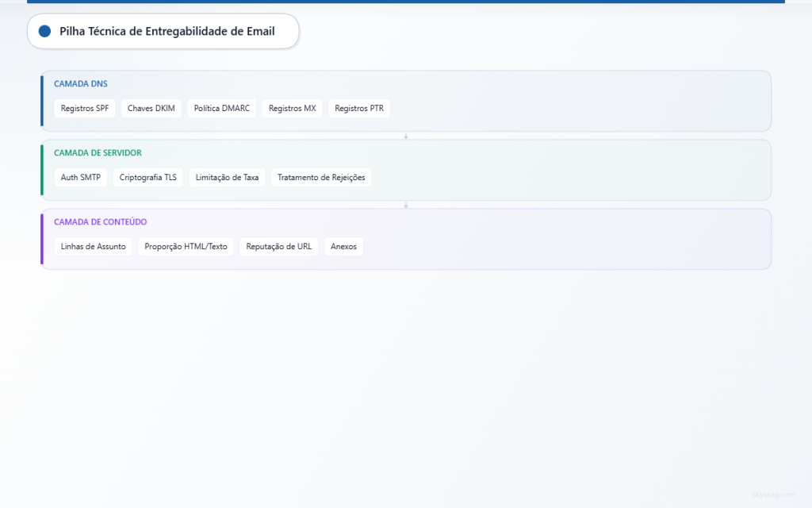Open the Política DMARC chip
The height and width of the screenshot is (508, 812).
click(222, 109)
